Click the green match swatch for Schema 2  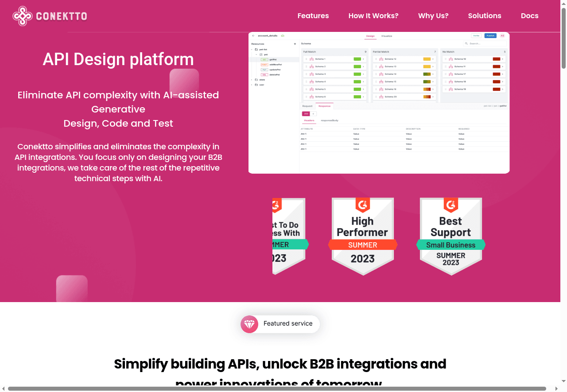[x=357, y=66]
